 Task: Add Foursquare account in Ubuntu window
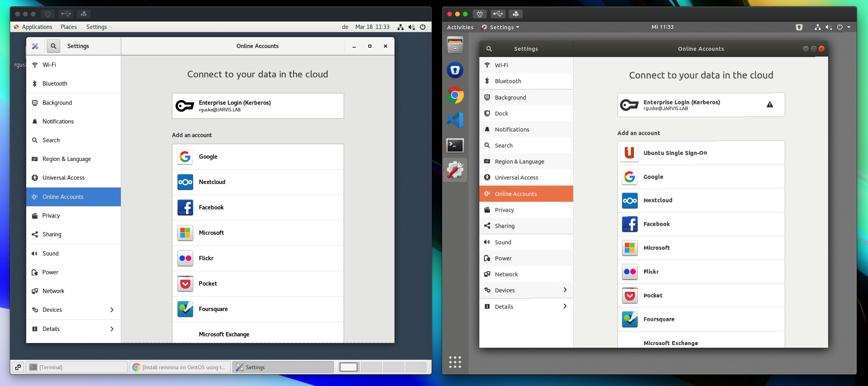[x=701, y=320]
